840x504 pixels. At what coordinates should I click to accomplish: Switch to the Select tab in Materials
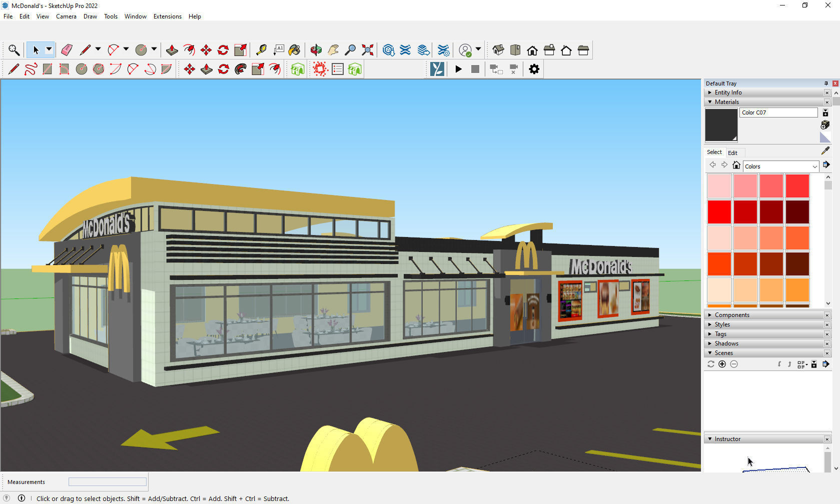coord(714,152)
